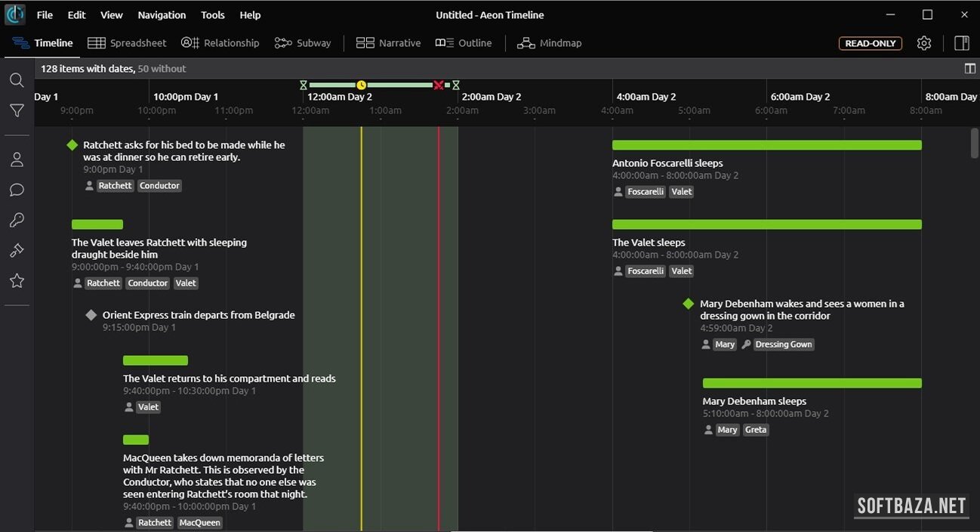
Task: Select the person icon in left sidebar
Action: point(17,159)
